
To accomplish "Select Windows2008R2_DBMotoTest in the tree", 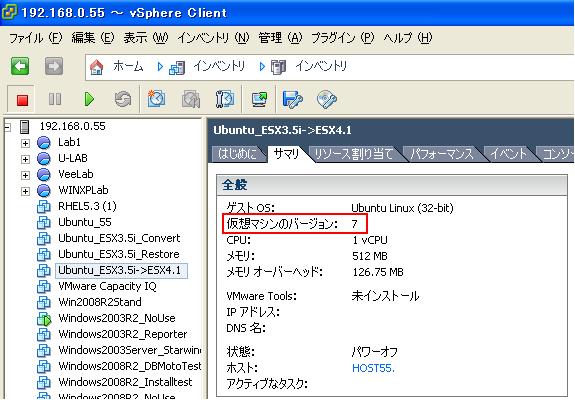I will click(129, 367).
